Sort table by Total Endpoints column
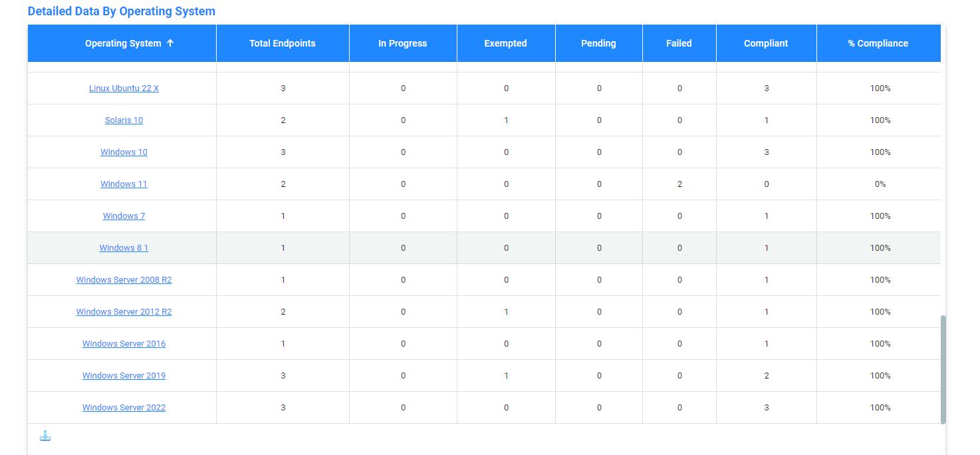Image resolution: width=980 pixels, height=455 pixels. pos(282,43)
